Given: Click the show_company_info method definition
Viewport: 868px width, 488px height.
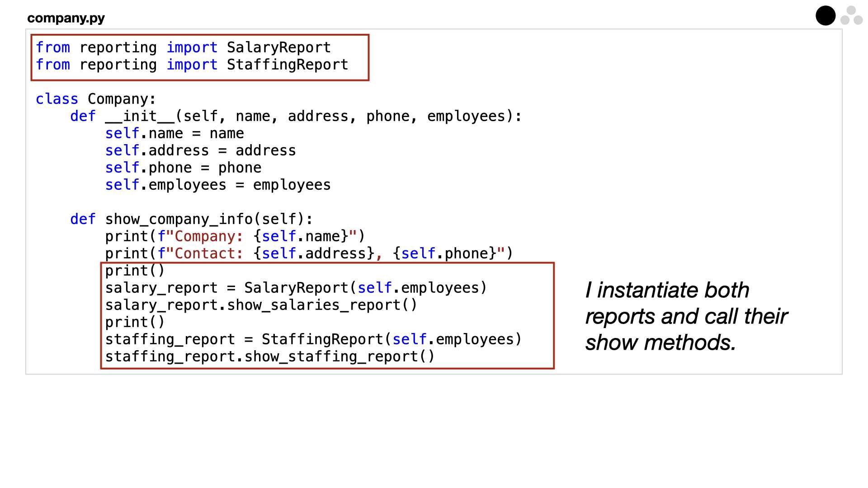Looking at the screenshot, I should (192, 219).
